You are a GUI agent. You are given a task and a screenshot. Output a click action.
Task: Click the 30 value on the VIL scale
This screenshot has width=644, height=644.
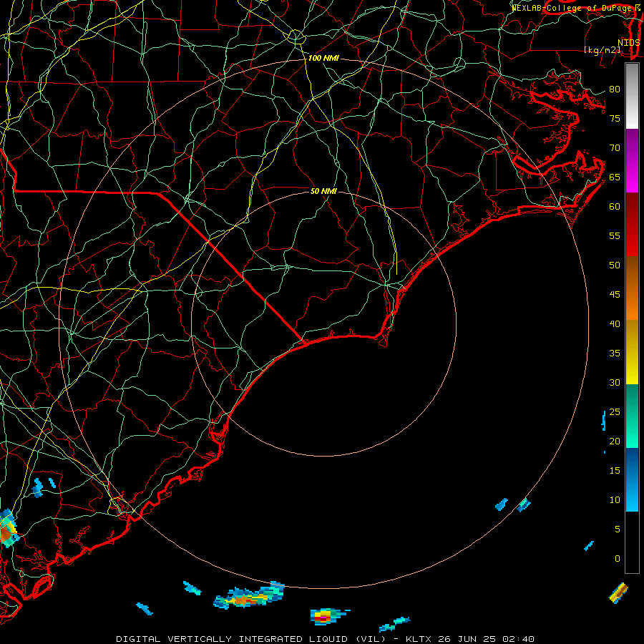pyautogui.click(x=615, y=382)
